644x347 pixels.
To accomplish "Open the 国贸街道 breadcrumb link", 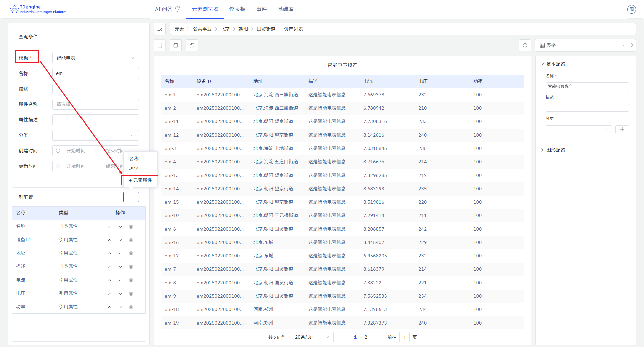I will click(266, 29).
